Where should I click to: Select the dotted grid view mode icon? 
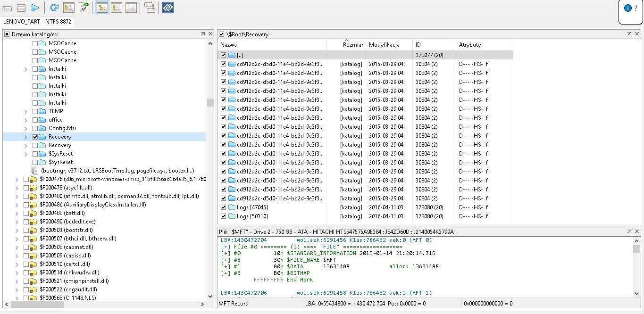click(x=131, y=8)
